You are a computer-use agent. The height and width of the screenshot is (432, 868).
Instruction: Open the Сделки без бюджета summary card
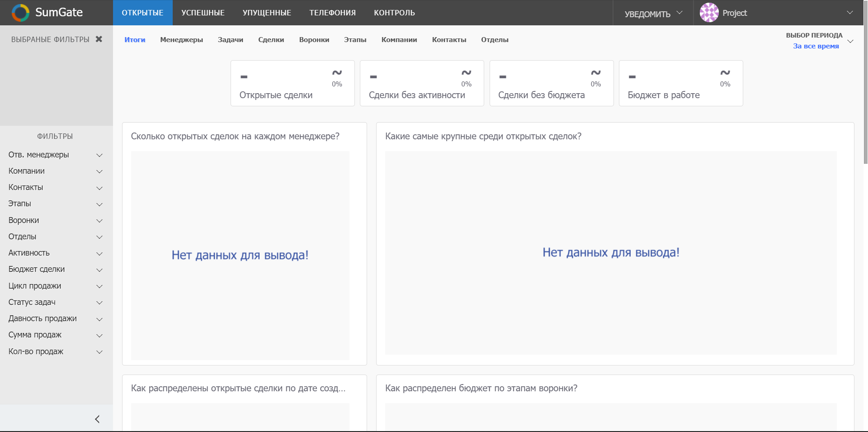[552, 83]
